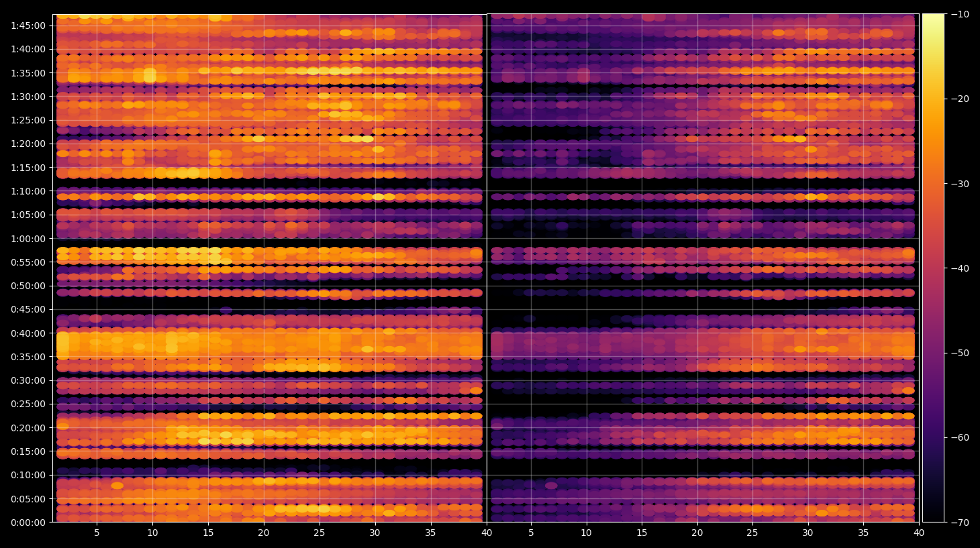Click the −10 colorbar tick label
980x548 pixels.
coord(960,14)
